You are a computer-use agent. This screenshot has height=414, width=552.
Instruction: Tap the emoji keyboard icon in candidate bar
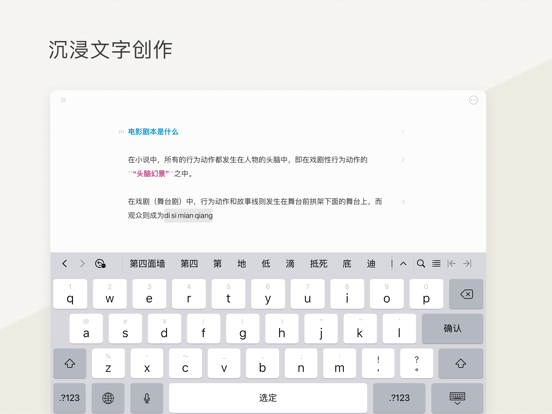click(x=100, y=264)
